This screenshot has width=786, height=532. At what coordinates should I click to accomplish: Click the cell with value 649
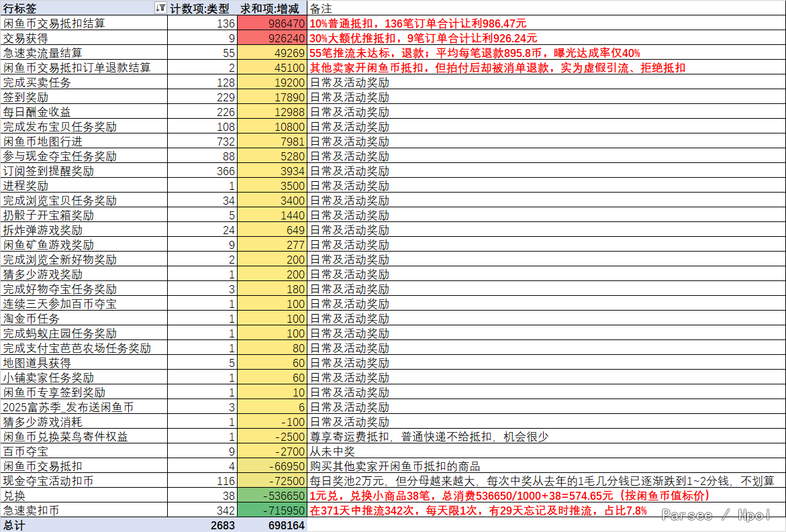coord(272,230)
